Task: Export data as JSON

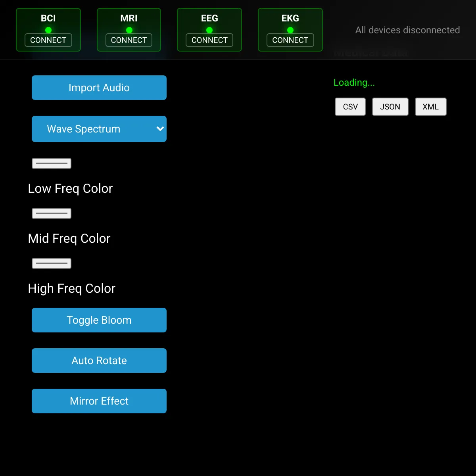Action: (390, 107)
